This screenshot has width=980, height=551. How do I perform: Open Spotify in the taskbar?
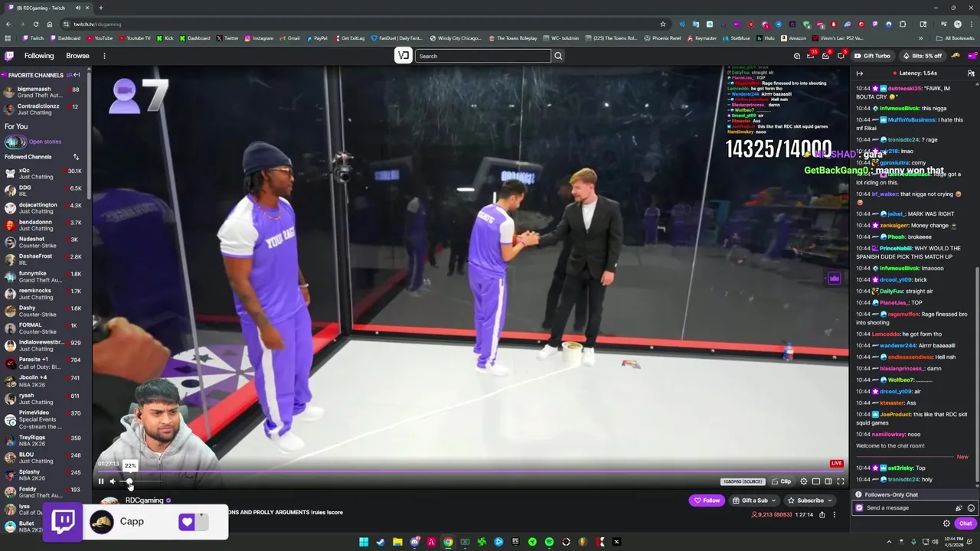click(549, 542)
